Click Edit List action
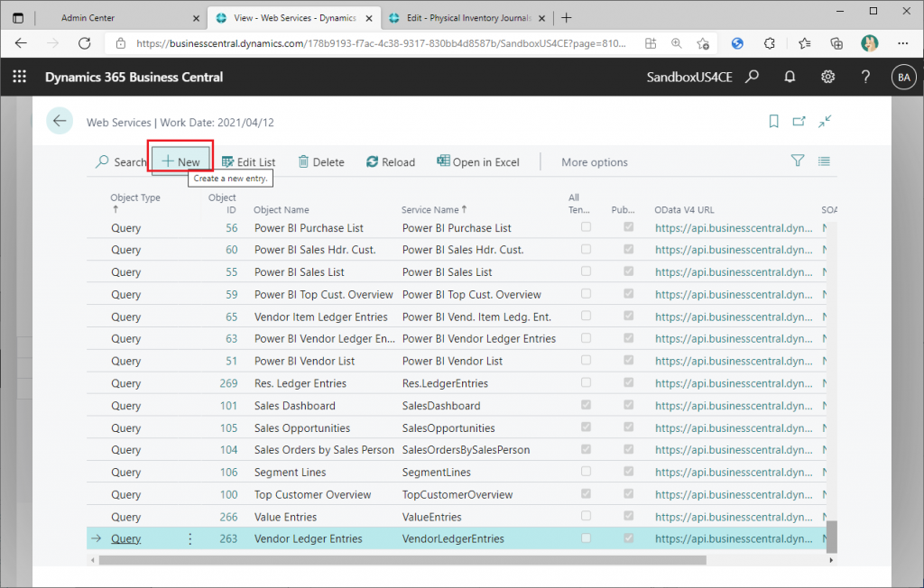The height and width of the screenshot is (588, 924). [248, 162]
